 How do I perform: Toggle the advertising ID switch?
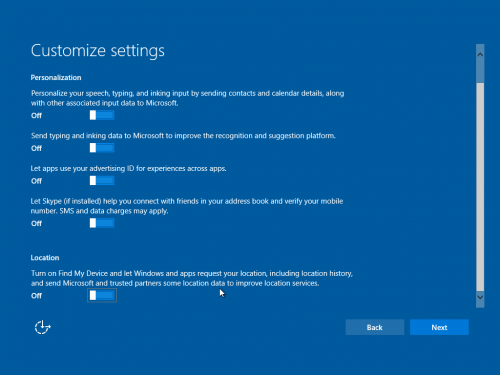click(x=102, y=181)
